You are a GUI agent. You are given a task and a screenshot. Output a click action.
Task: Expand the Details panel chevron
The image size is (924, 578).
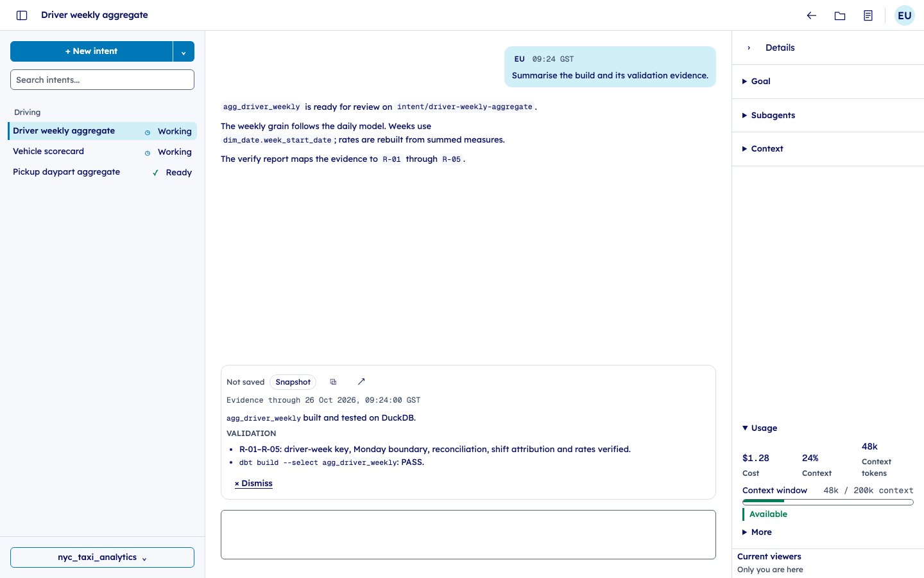pyautogui.click(x=749, y=48)
